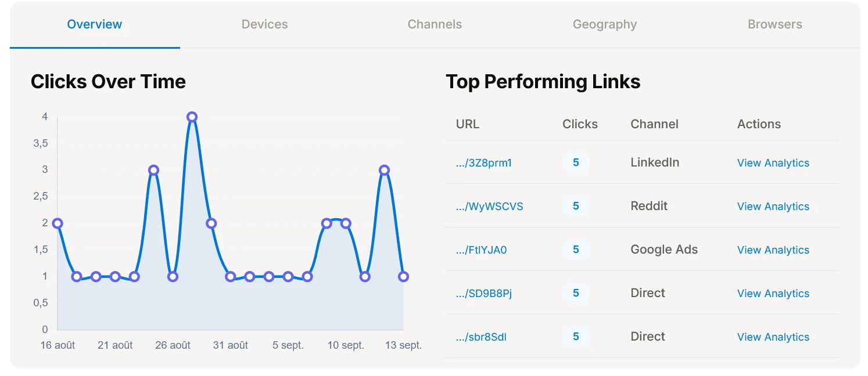The width and height of the screenshot is (868, 376).
Task: Click the Top Performing Links heading
Action: pos(543,82)
